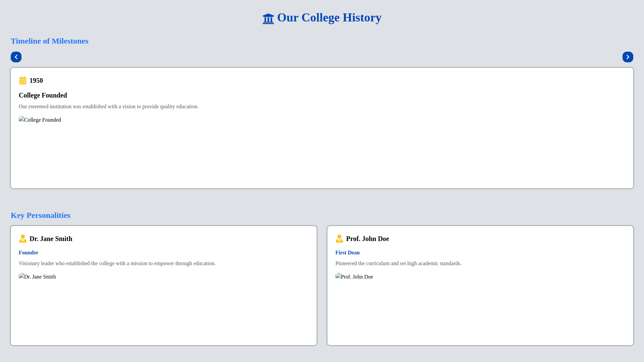Click the Prof. John Doe name heading
This screenshot has width=644, height=362.
[367, 239]
